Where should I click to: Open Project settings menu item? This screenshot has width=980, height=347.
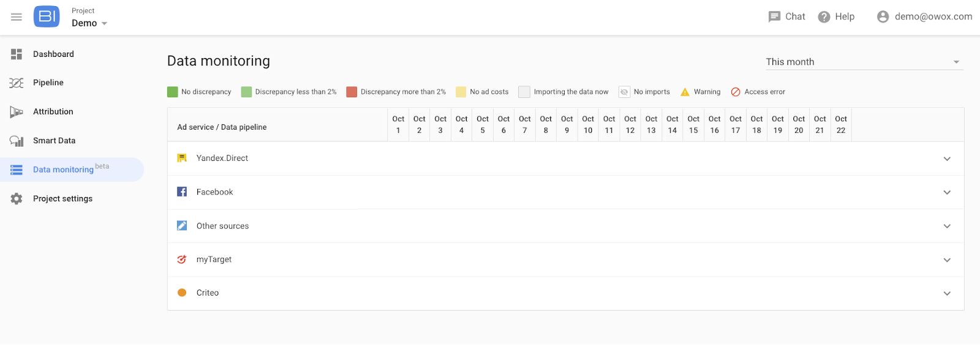coord(63,199)
